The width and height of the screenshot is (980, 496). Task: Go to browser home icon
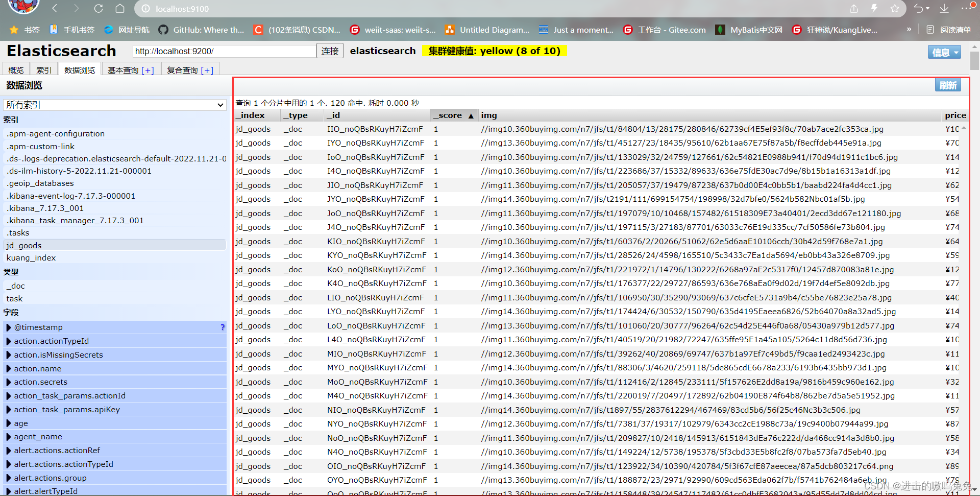point(120,8)
